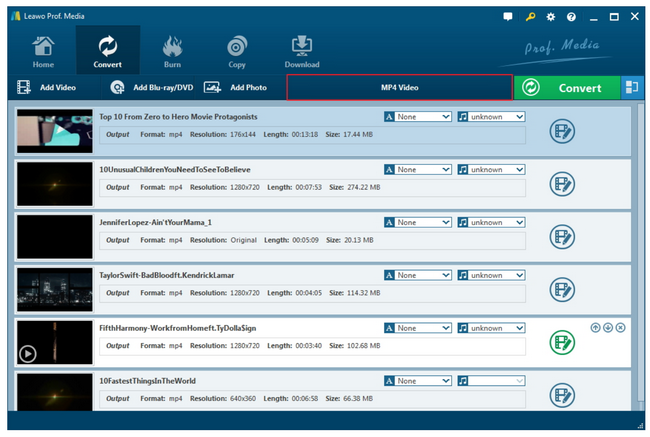This screenshot has width=650, height=437.
Task: Open subtitle dropdown for Top 10 From Zero video
Action: click(418, 117)
